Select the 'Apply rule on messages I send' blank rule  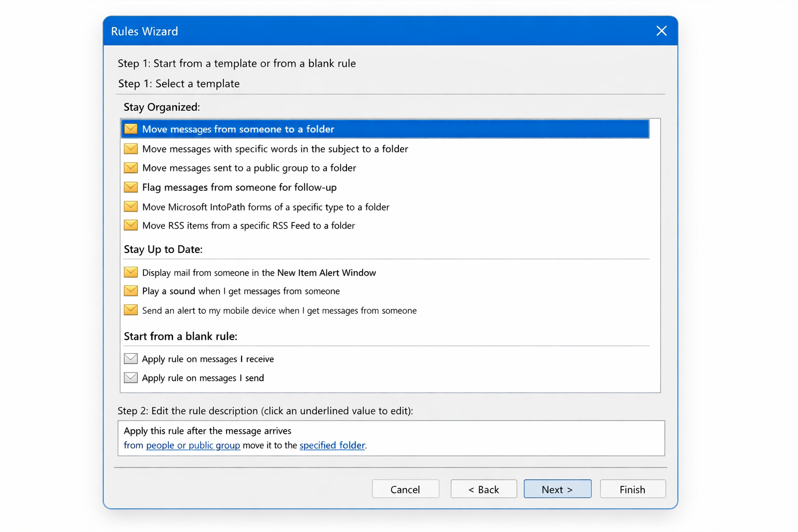click(x=203, y=378)
